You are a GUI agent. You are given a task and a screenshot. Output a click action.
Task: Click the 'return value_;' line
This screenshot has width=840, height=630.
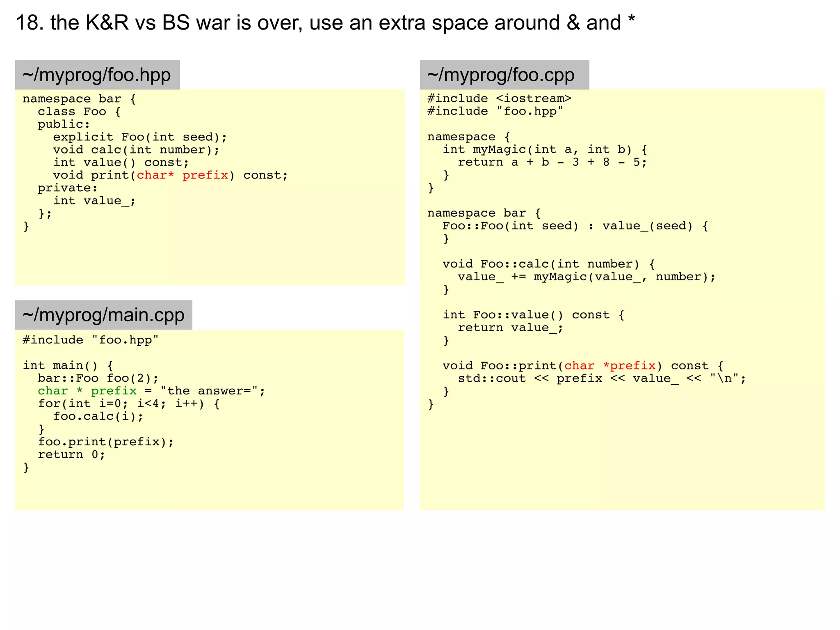tap(511, 328)
